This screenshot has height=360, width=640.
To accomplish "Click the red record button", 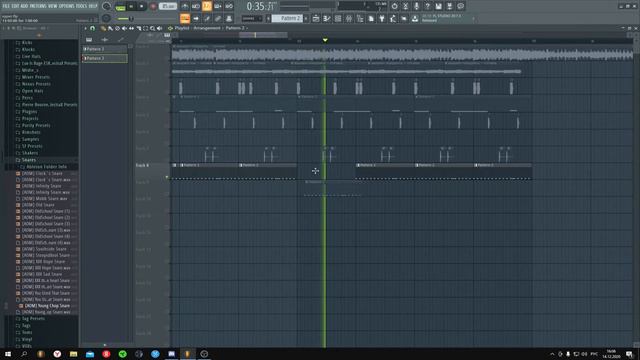I will point(153,6).
